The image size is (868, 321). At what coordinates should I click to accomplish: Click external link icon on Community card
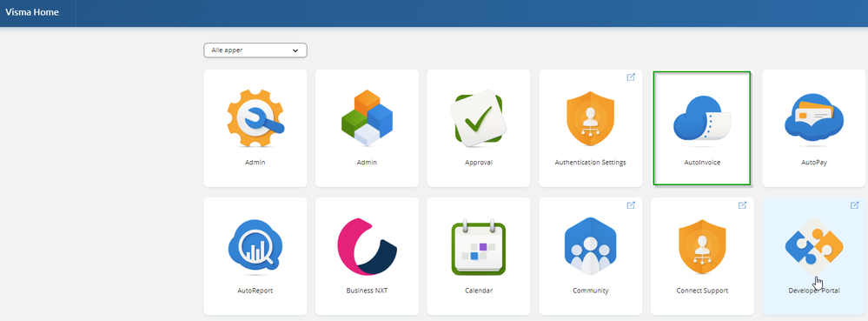(x=631, y=205)
